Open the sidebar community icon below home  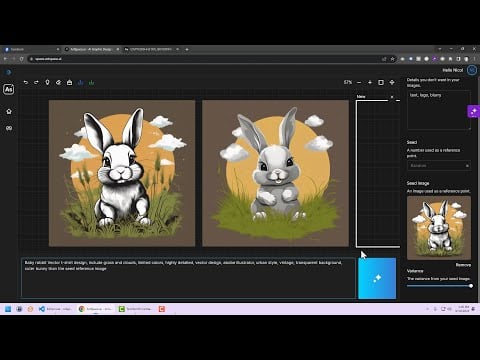(x=9, y=128)
